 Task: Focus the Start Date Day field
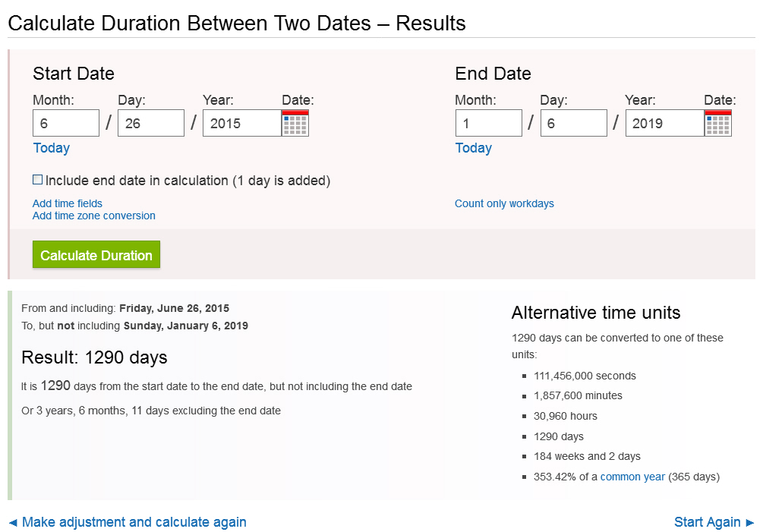151,123
